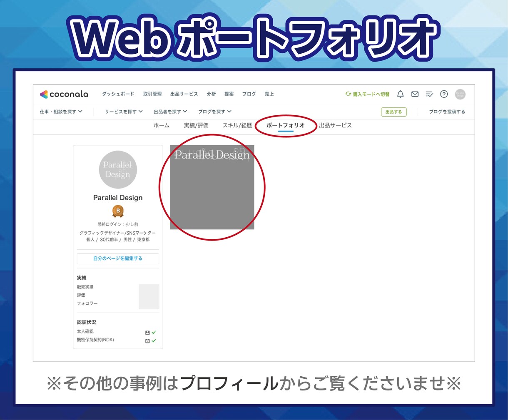
Task: Switch to the スキル/経歴 tab
Action: (237, 125)
